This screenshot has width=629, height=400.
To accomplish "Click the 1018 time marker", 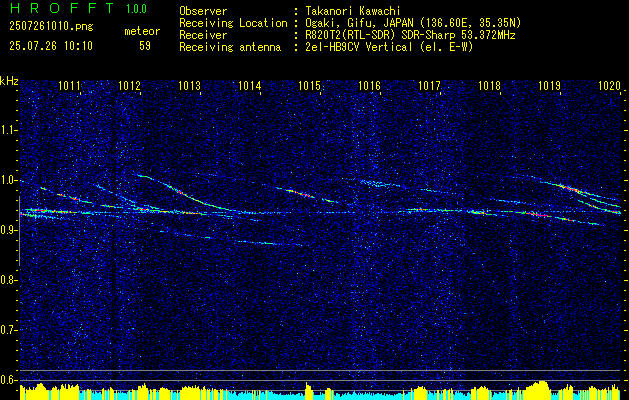I will pyautogui.click(x=489, y=85).
